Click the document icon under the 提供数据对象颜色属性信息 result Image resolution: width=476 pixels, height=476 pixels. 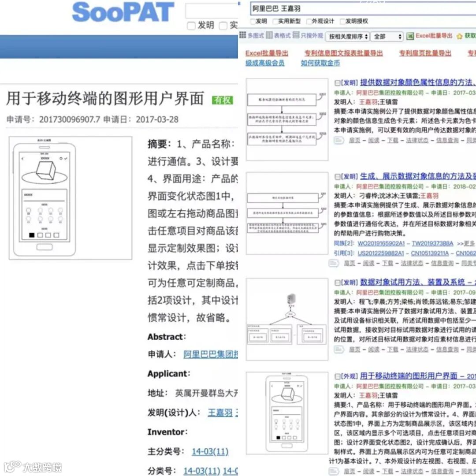click(339, 140)
